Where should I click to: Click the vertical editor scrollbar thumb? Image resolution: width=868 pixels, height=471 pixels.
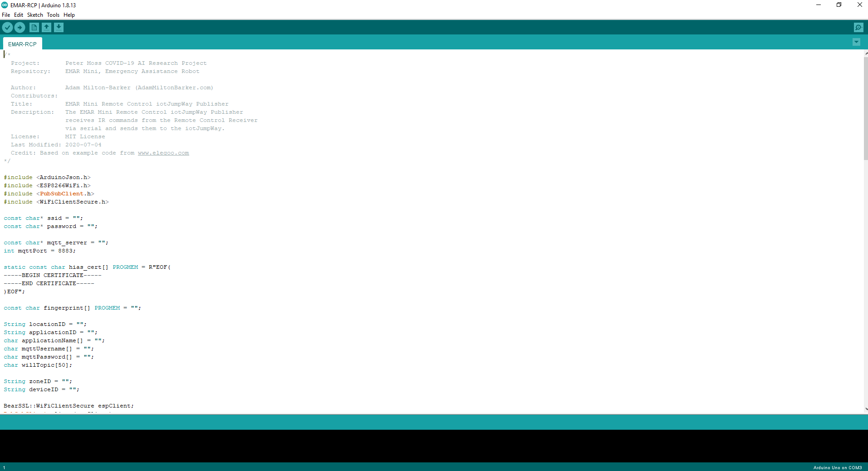coord(865,108)
